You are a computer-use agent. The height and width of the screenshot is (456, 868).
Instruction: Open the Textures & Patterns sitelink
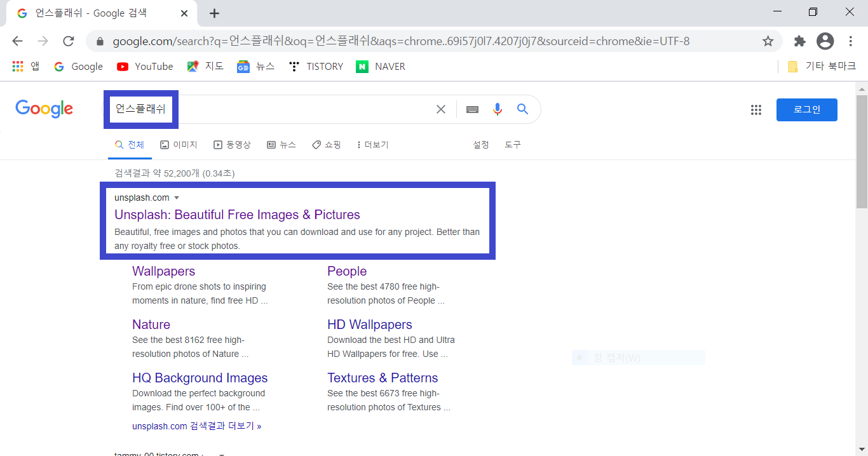[x=383, y=378]
